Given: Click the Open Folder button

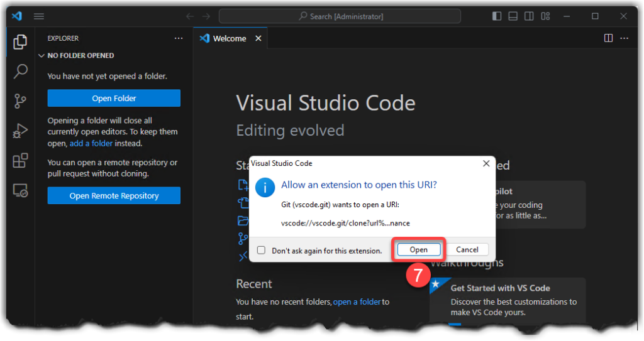Looking at the screenshot, I should pyautogui.click(x=114, y=98).
